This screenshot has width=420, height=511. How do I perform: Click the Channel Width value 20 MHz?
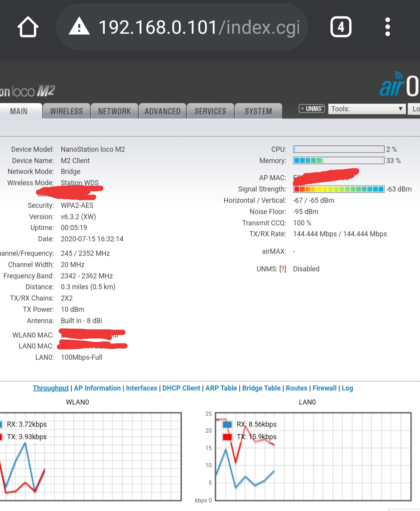(72, 264)
